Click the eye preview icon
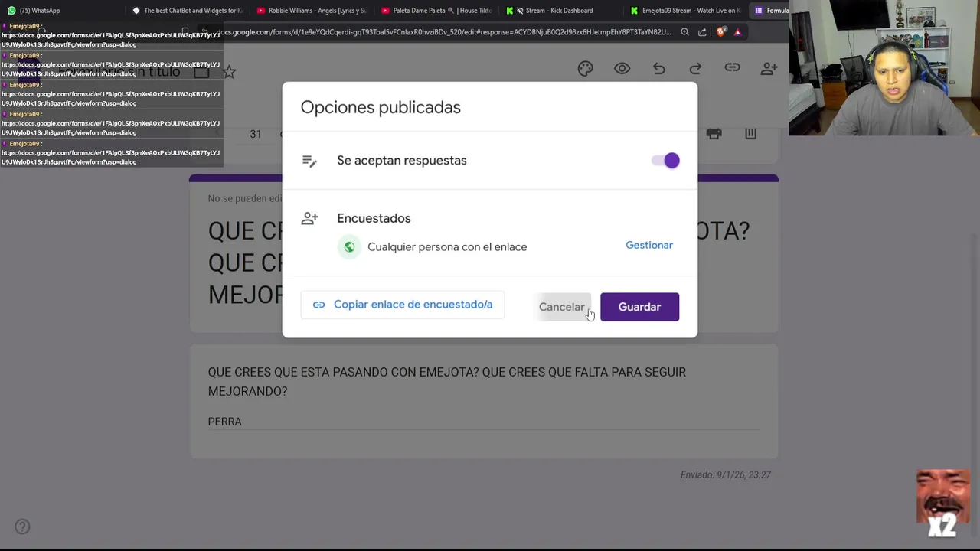 coord(622,69)
